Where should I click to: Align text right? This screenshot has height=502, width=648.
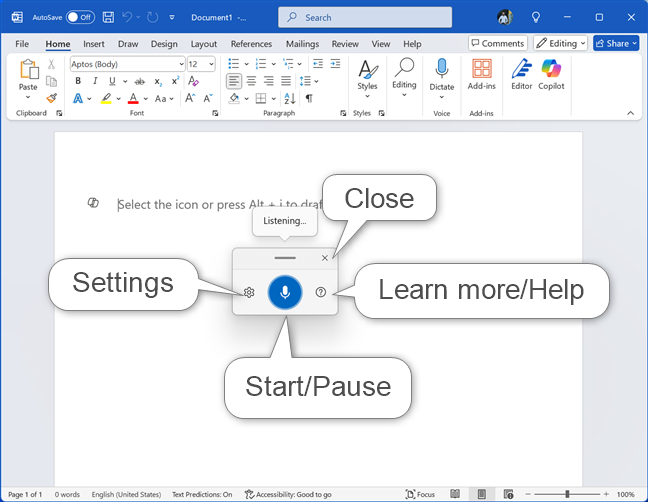[269, 81]
